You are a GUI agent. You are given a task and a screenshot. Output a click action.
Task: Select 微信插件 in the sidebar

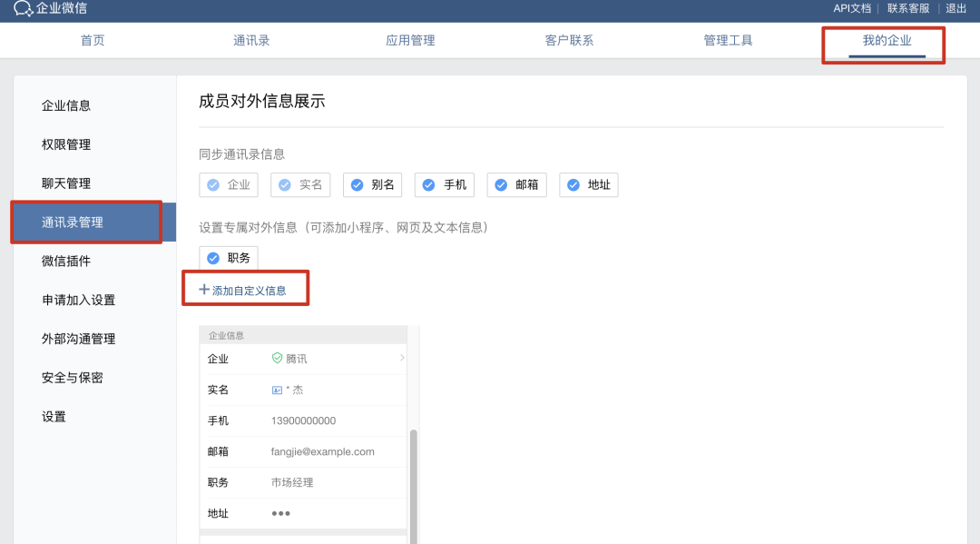point(71,261)
